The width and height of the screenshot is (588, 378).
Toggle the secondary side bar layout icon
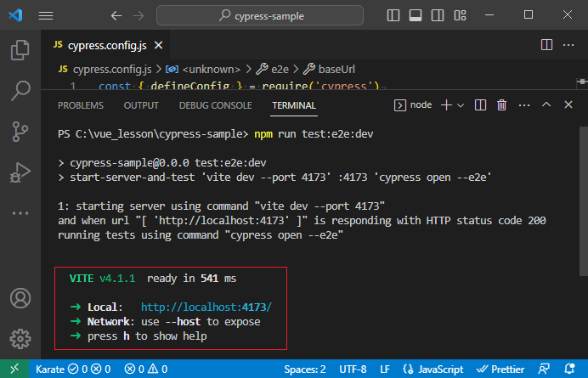(x=438, y=15)
